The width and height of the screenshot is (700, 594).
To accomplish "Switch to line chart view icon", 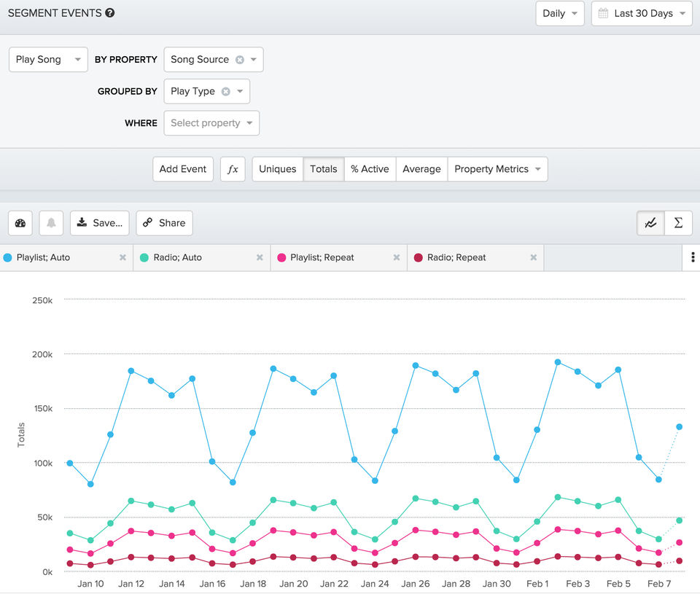I will point(650,223).
